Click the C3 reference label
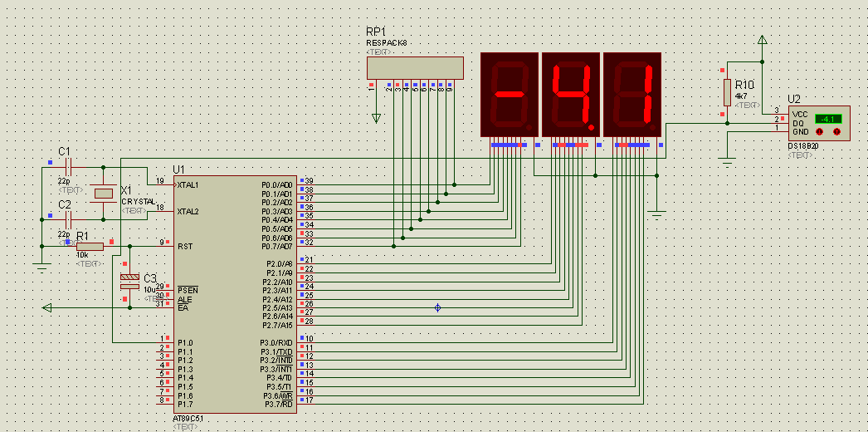868x432 pixels. (x=150, y=278)
